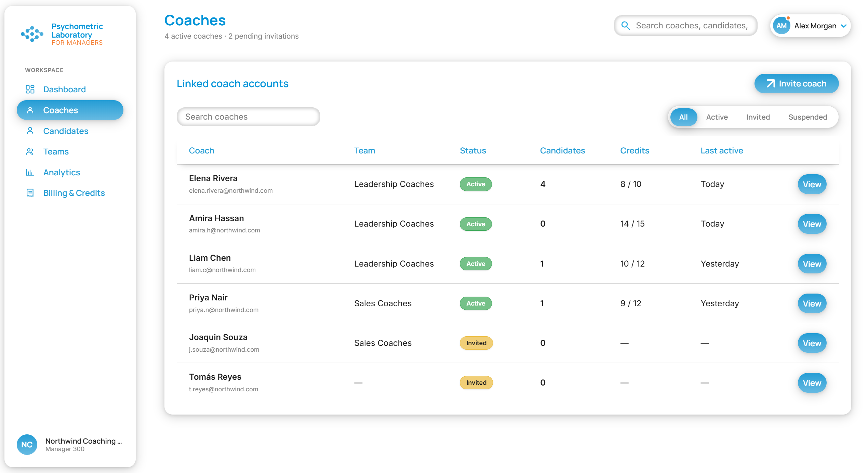Click the Teams people icon
The image size is (868, 473).
[30, 151]
